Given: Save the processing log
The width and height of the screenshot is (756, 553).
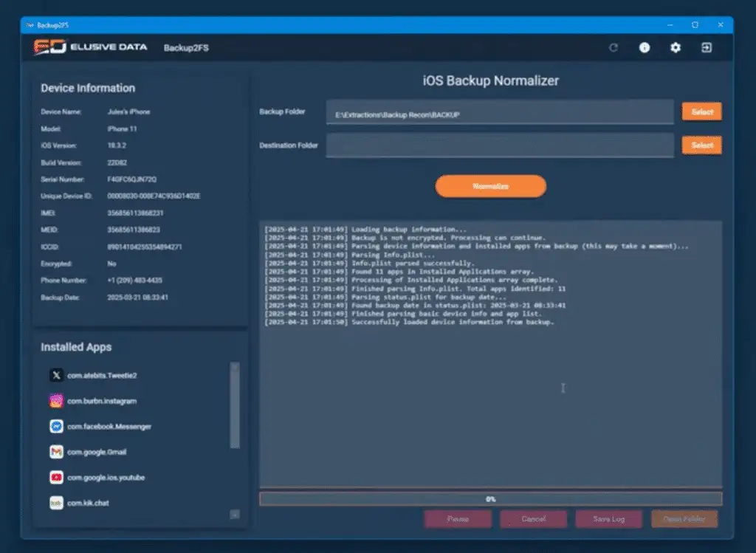Looking at the screenshot, I should 608,519.
